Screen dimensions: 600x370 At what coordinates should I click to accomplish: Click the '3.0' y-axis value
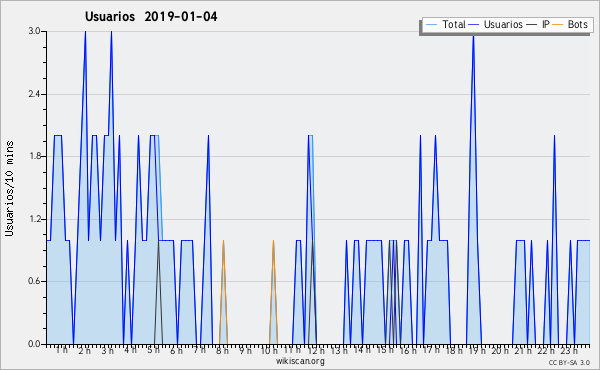pyautogui.click(x=34, y=31)
